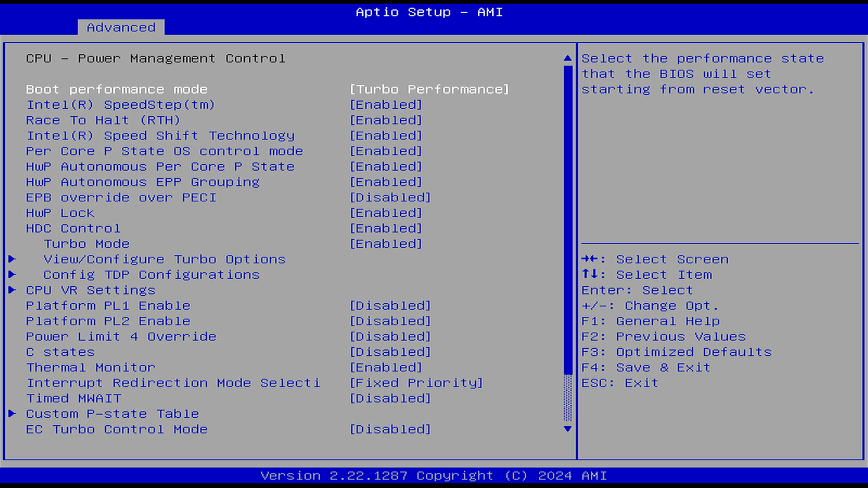868x488 pixels.
Task: Click the scroll up arrow icon
Action: click(x=567, y=58)
